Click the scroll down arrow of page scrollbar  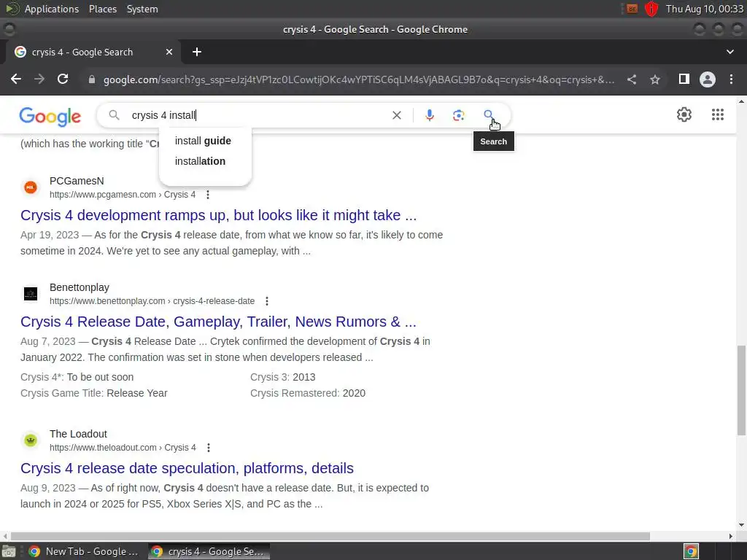(x=741, y=525)
